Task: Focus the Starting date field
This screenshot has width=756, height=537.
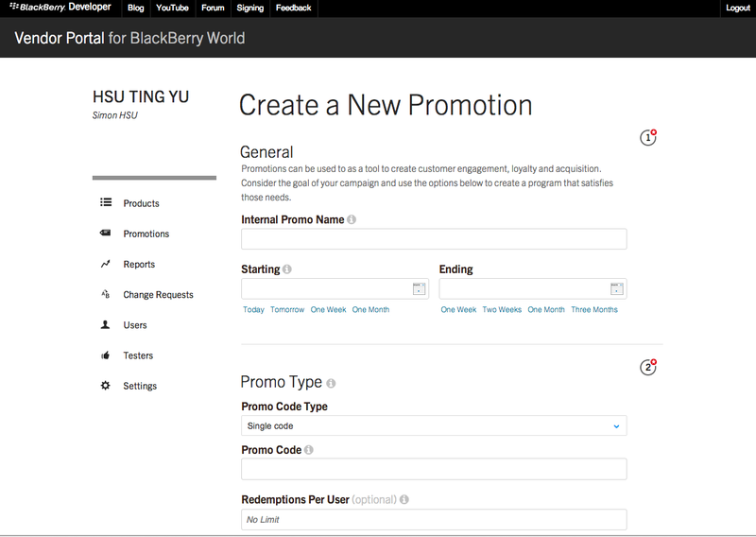Action: click(335, 288)
